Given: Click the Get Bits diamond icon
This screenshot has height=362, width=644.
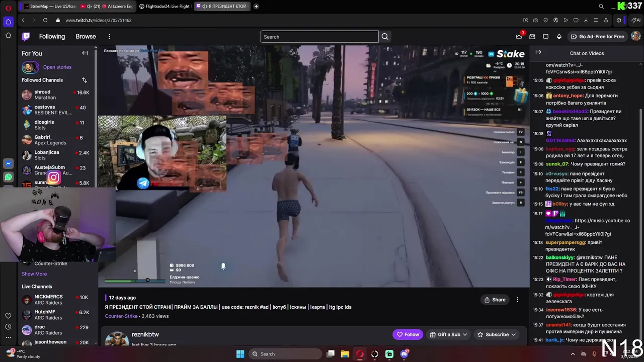Looking at the screenshot, I should point(559,37).
